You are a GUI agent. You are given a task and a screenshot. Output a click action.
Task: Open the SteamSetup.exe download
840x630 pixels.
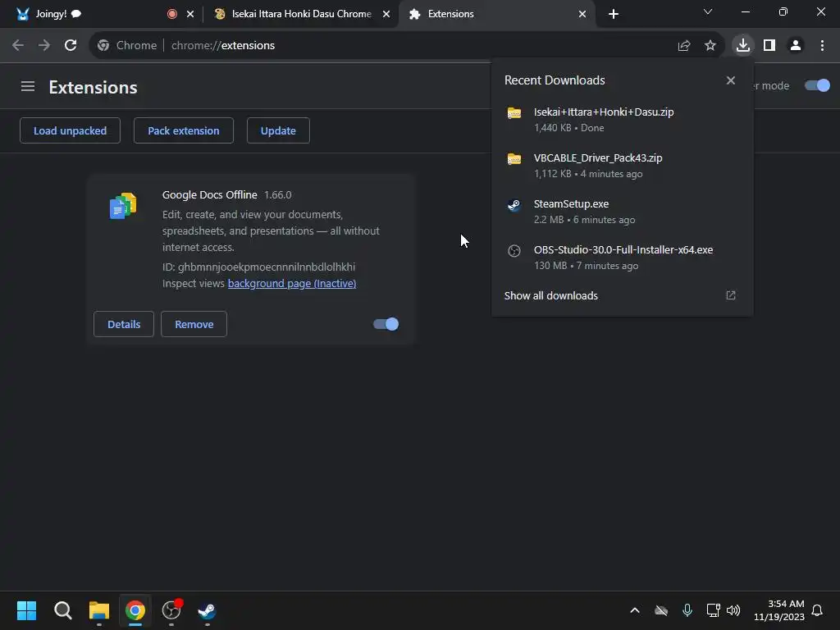coord(622,212)
